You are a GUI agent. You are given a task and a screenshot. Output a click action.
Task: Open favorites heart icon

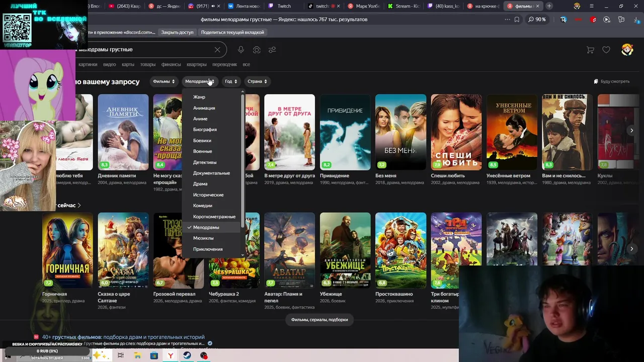click(606, 50)
